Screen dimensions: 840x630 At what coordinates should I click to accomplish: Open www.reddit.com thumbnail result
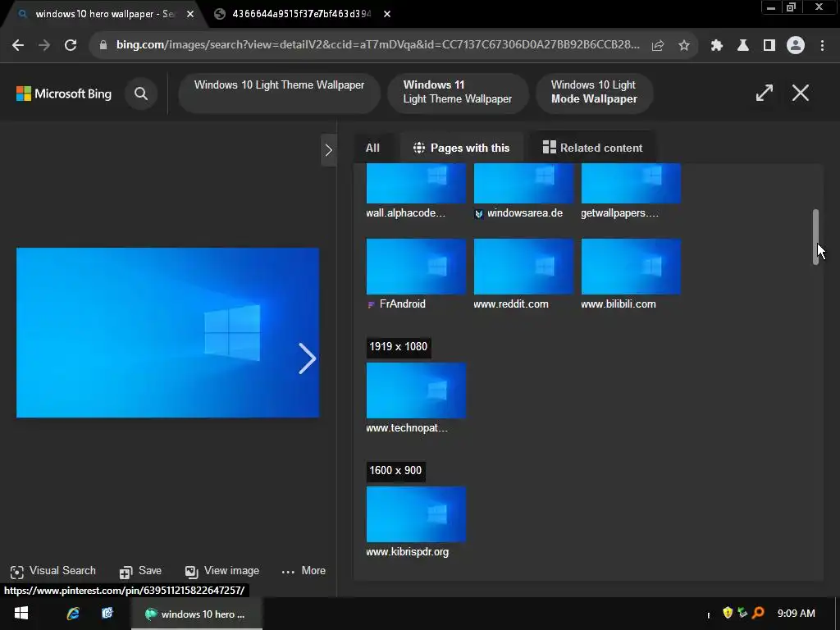tap(523, 267)
